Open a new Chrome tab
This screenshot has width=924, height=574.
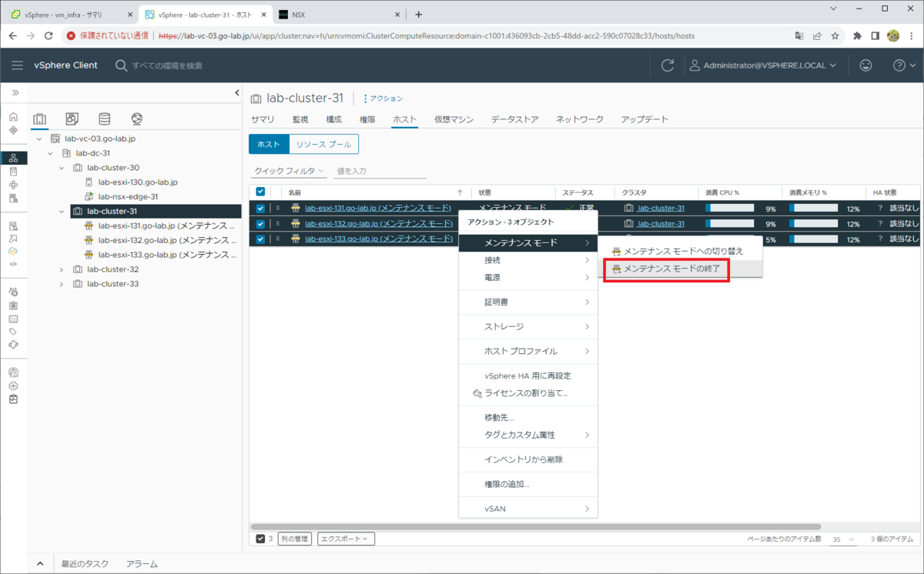(419, 14)
